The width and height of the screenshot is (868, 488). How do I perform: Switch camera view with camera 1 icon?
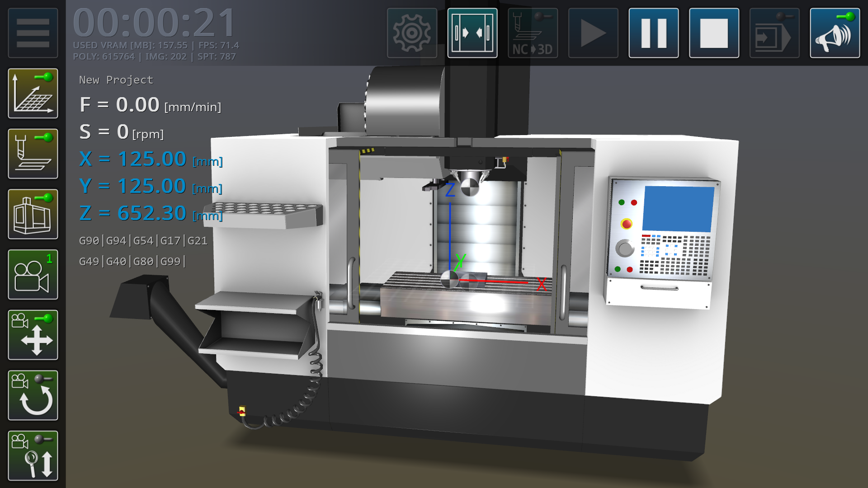point(33,275)
